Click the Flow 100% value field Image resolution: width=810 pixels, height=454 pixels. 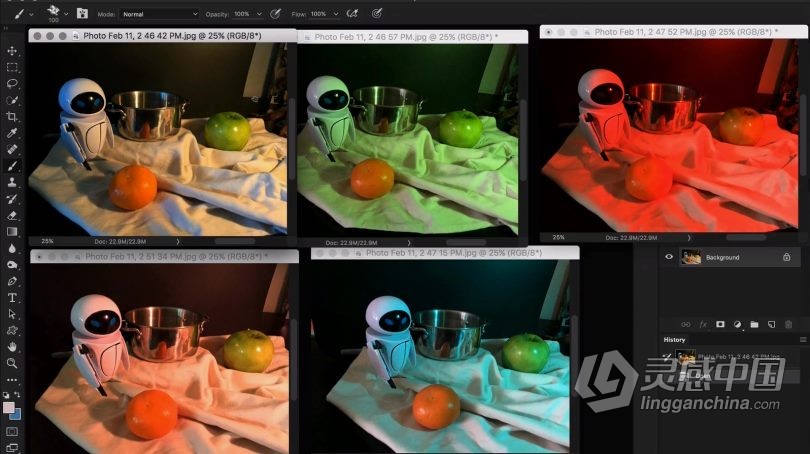coord(319,14)
